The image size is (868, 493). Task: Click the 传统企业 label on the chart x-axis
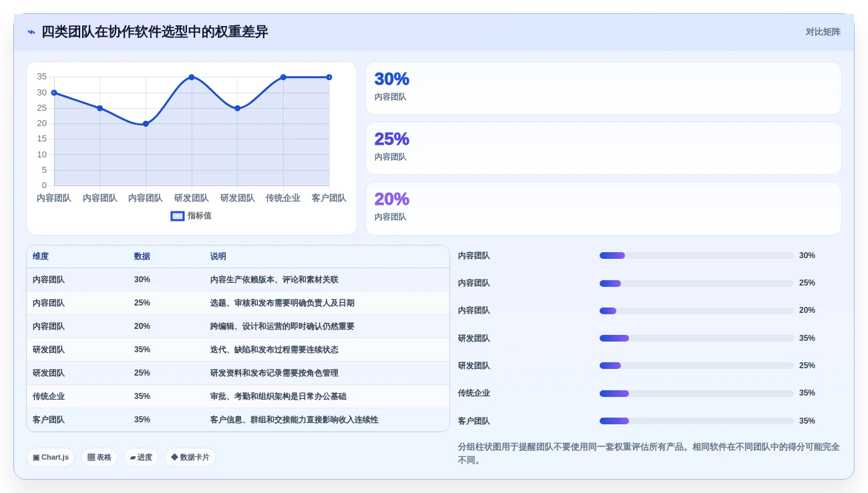click(x=283, y=198)
